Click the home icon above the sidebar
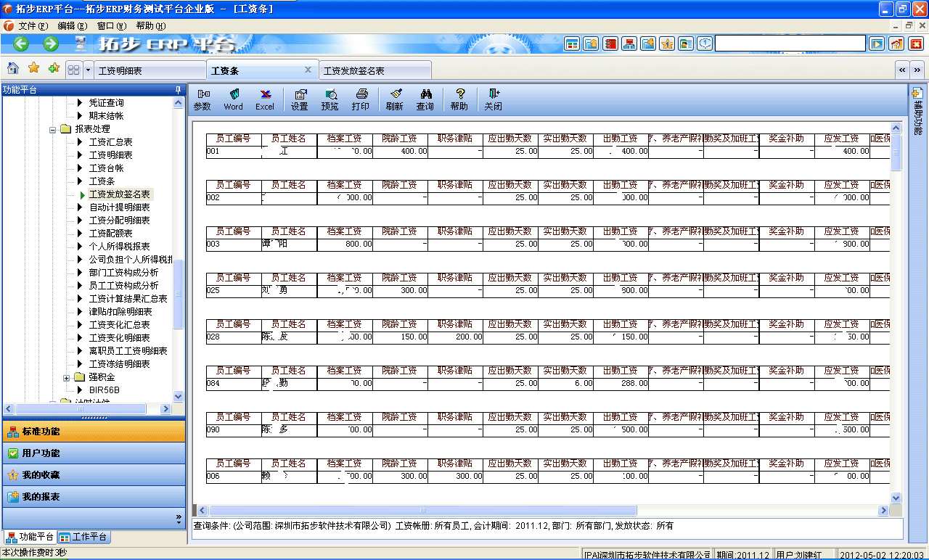This screenshot has width=929, height=560. [x=12, y=69]
